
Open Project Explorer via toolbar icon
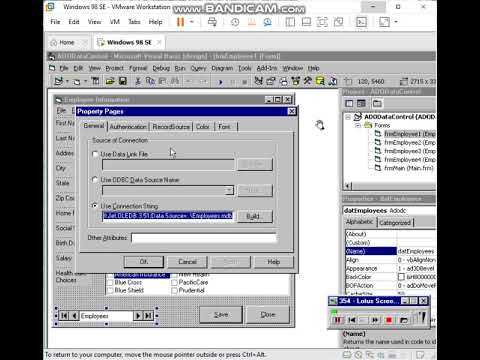[259, 81]
